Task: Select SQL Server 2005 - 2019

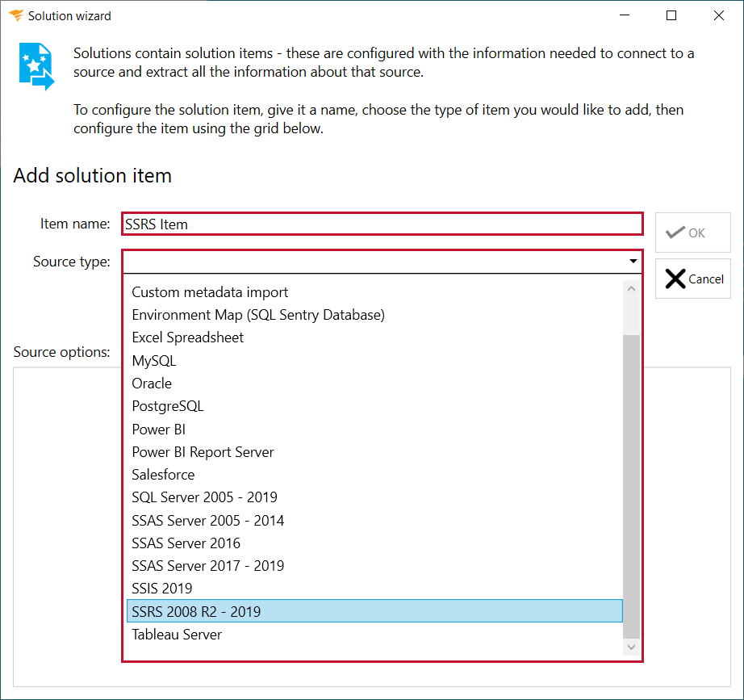Action: pyautogui.click(x=374, y=497)
